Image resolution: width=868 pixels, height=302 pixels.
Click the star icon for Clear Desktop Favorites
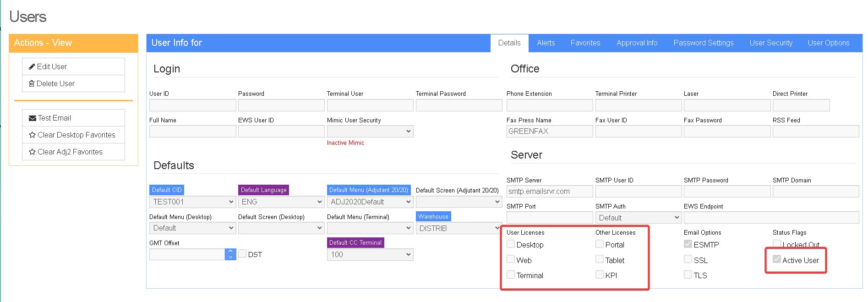(32, 135)
